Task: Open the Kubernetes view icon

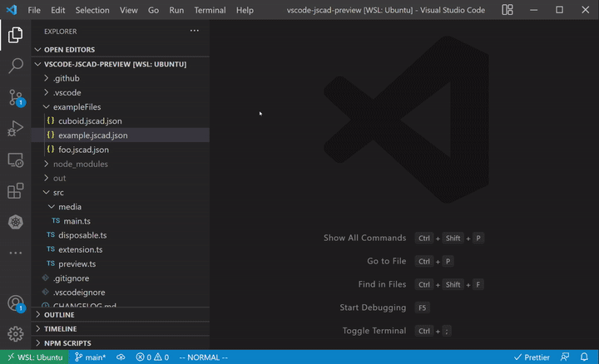Action: pyautogui.click(x=15, y=222)
